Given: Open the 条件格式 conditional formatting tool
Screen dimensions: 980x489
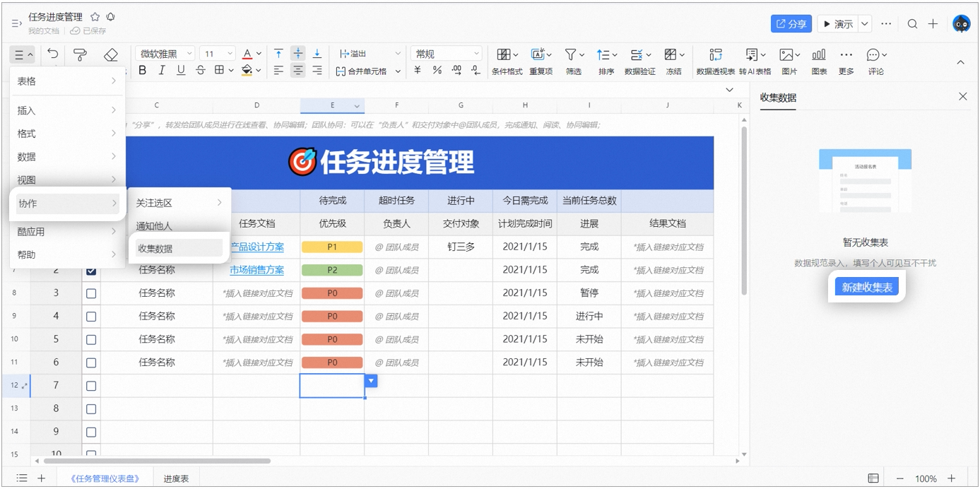Looking at the screenshot, I should point(507,62).
